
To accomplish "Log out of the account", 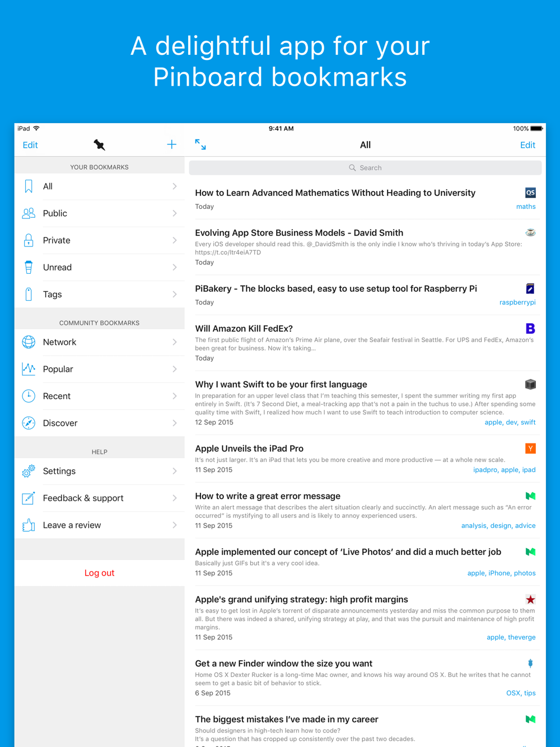I will click(100, 573).
